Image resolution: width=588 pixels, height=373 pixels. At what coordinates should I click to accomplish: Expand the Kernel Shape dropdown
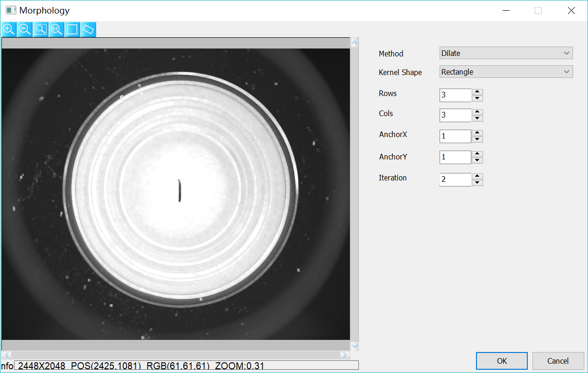click(x=506, y=72)
